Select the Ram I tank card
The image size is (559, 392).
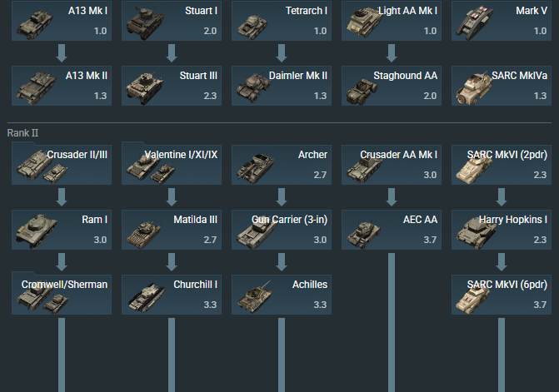62,230
